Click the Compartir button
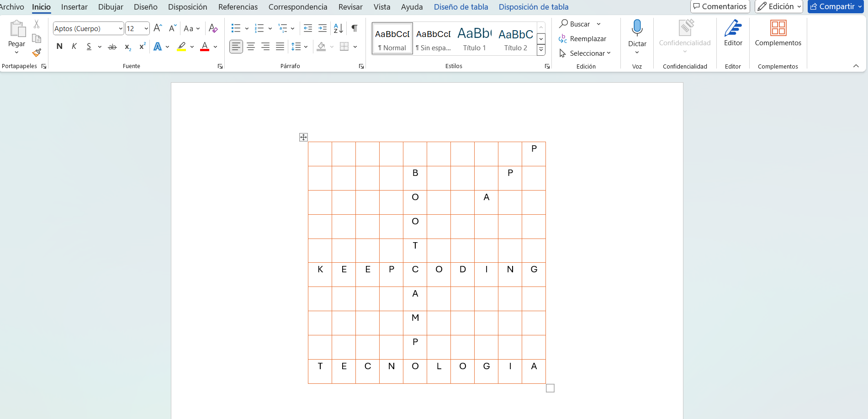The image size is (868, 419). coord(835,7)
